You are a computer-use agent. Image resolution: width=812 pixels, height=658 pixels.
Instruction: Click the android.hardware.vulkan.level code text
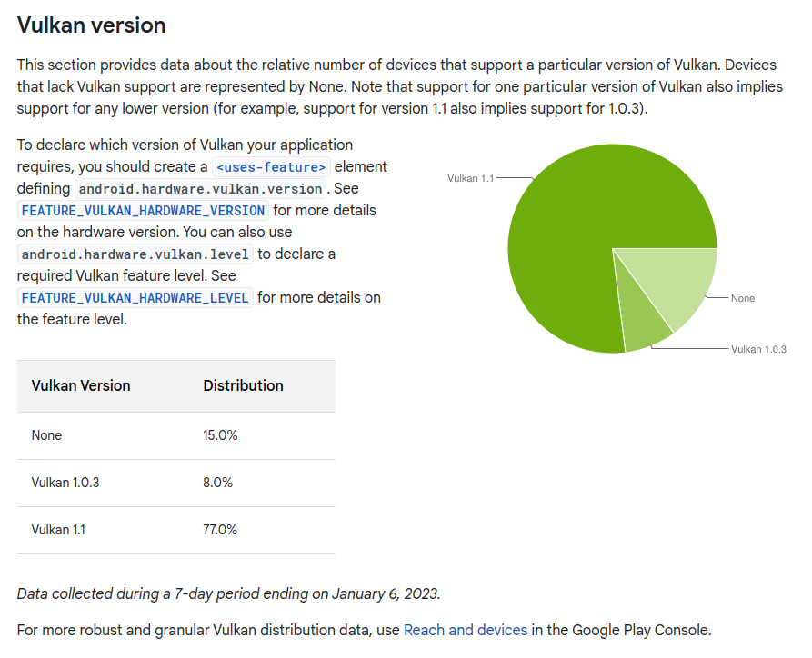(x=135, y=254)
